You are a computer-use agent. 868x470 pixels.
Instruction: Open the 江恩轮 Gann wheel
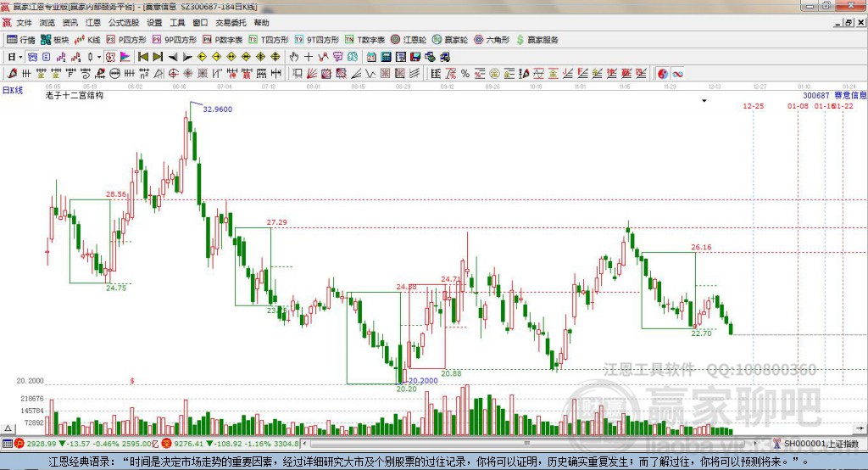pyautogui.click(x=409, y=40)
